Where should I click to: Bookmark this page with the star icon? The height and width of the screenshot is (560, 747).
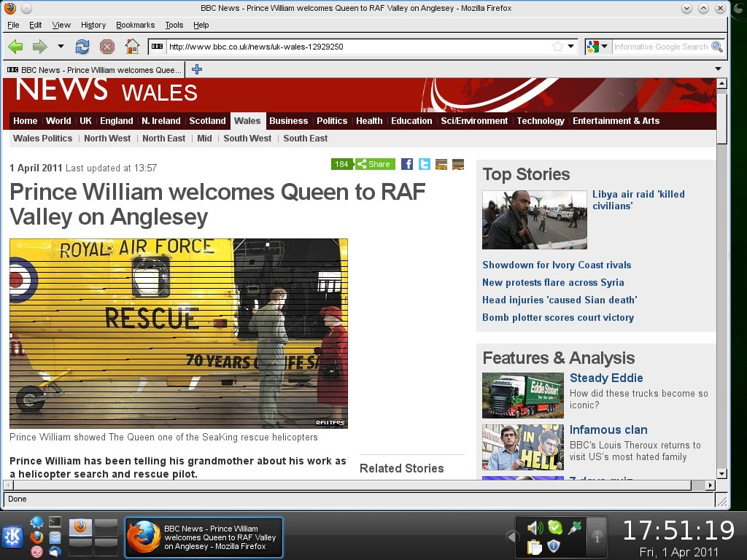pyautogui.click(x=558, y=47)
